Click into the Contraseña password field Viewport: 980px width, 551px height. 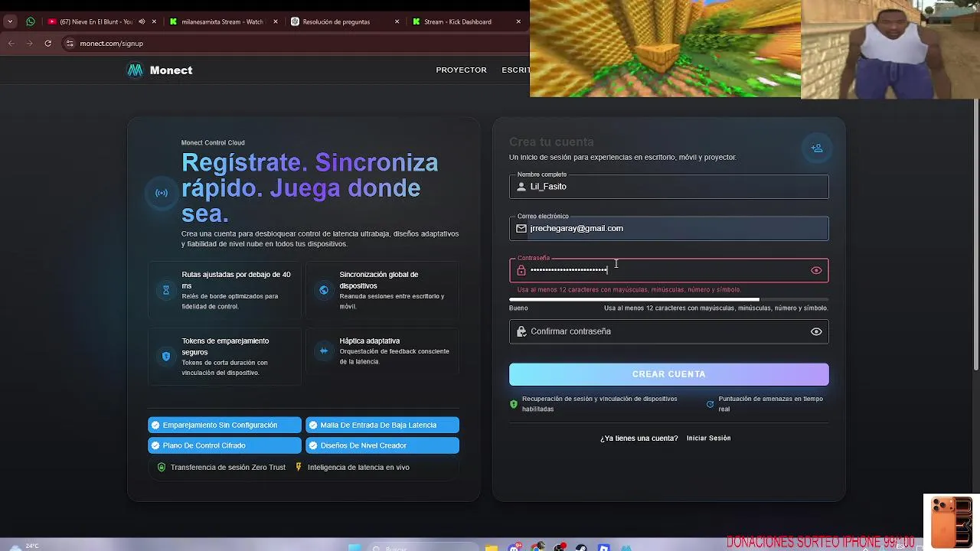(668, 270)
